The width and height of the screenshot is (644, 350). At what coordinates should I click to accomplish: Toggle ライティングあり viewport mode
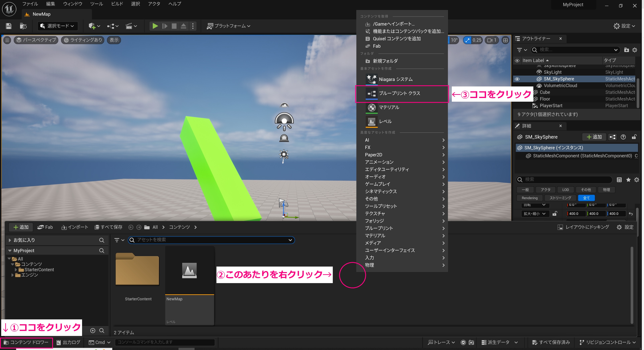click(x=83, y=40)
